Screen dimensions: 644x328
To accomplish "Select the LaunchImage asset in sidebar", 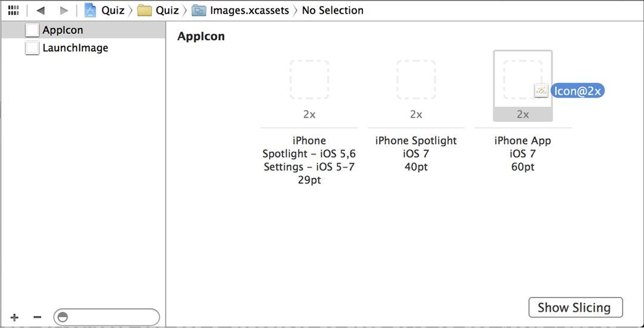I will (x=82, y=48).
